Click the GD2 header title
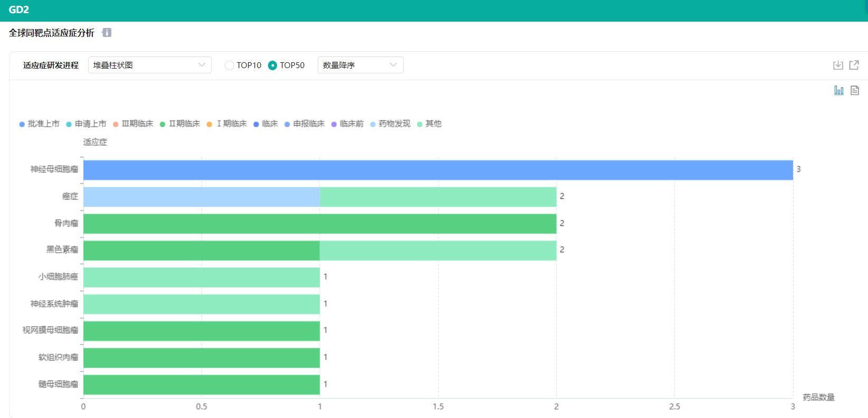The image size is (868, 418). click(x=19, y=10)
